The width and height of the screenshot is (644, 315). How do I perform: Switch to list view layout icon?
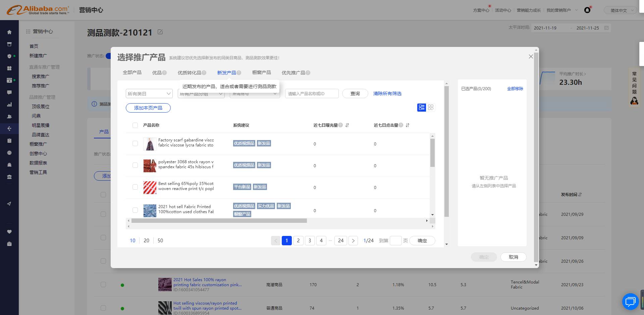tap(422, 107)
